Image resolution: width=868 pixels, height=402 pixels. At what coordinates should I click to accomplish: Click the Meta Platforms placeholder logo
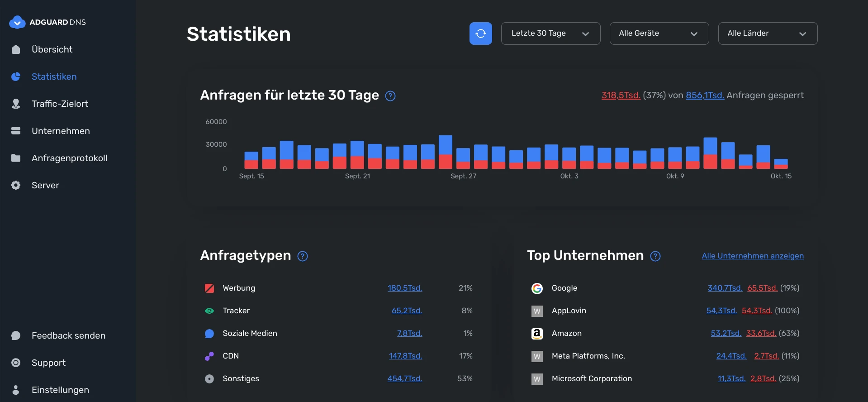pyautogui.click(x=537, y=356)
